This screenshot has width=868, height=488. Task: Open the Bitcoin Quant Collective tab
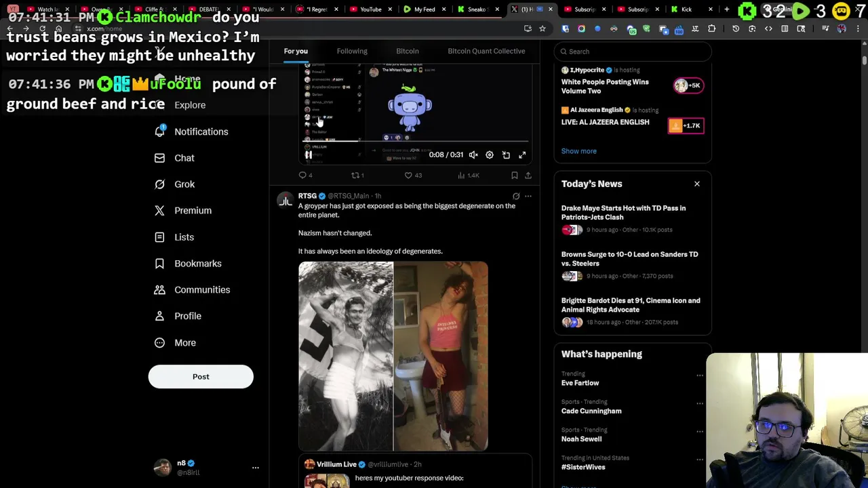pos(486,51)
